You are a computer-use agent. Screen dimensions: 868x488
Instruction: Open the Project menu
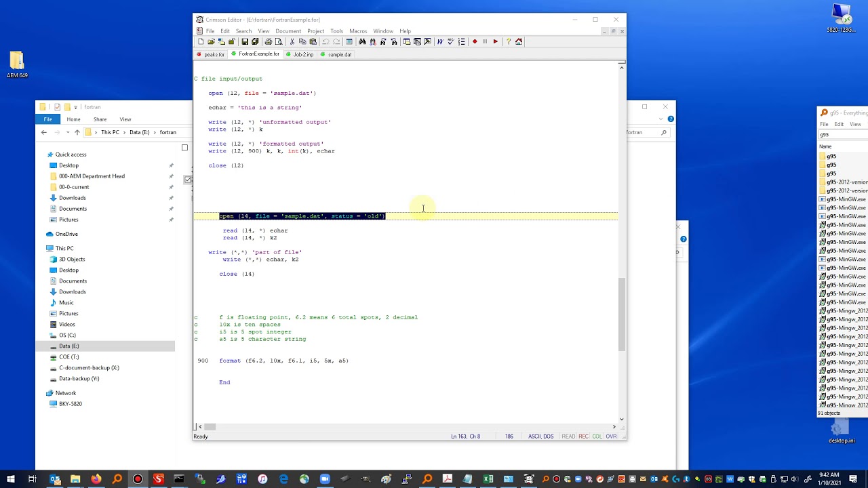click(x=316, y=31)
